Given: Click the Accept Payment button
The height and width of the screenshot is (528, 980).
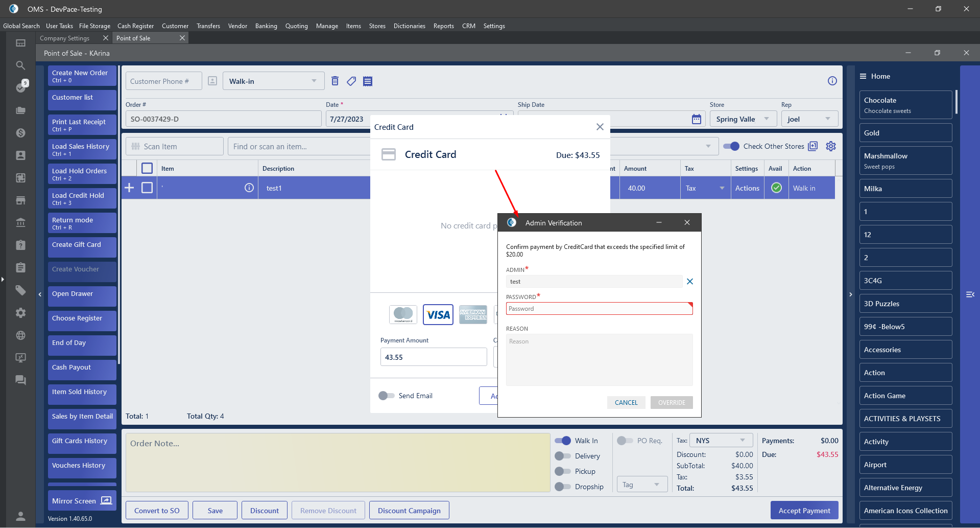Looking at the screenshot, I should (804, 511).
